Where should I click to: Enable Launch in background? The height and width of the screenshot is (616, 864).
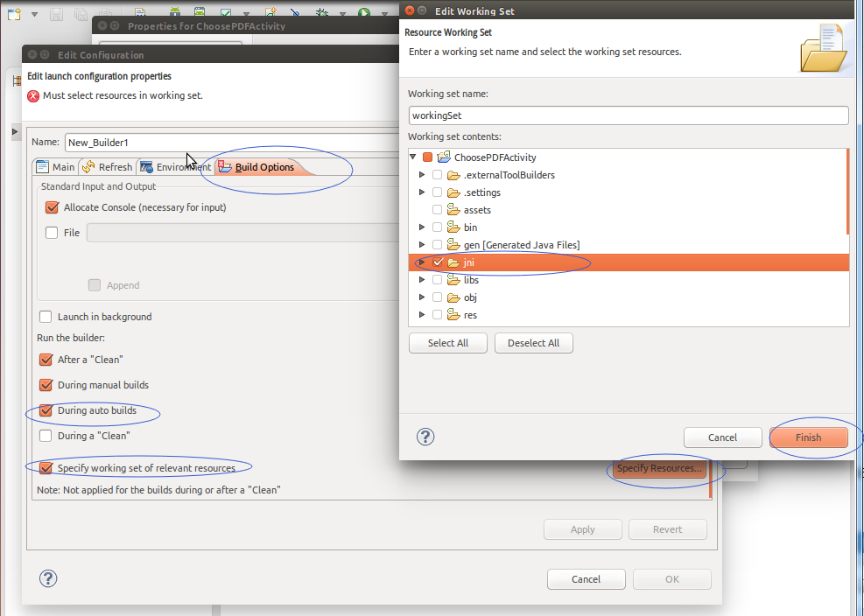[46, 317]
